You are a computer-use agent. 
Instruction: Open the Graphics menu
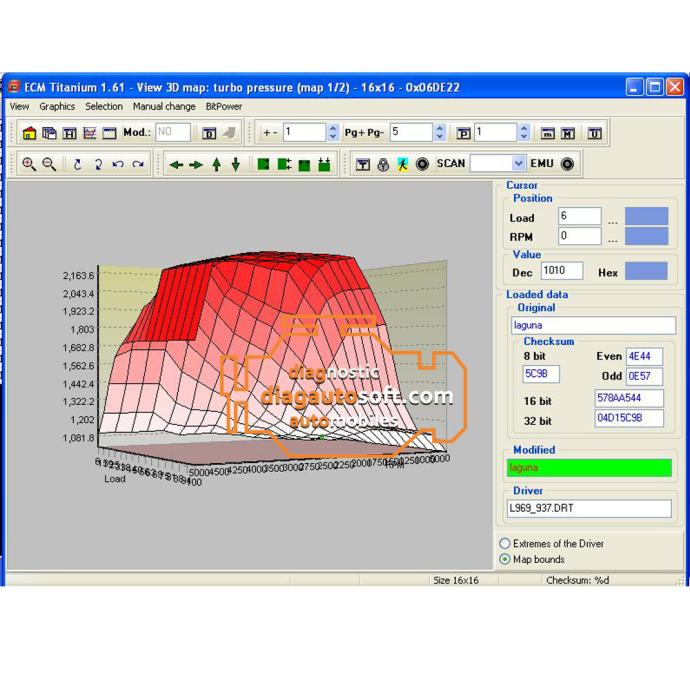tap(57, 106)
